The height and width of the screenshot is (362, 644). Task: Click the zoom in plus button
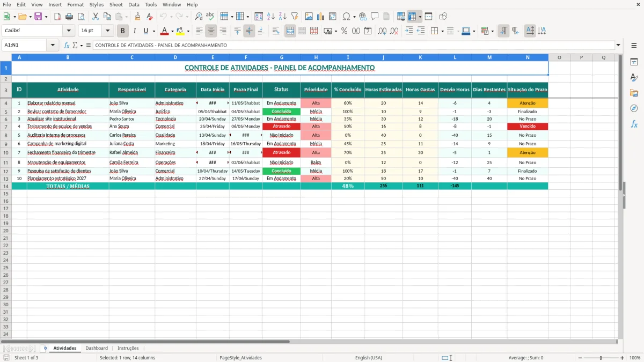click(x=622, y=358)
